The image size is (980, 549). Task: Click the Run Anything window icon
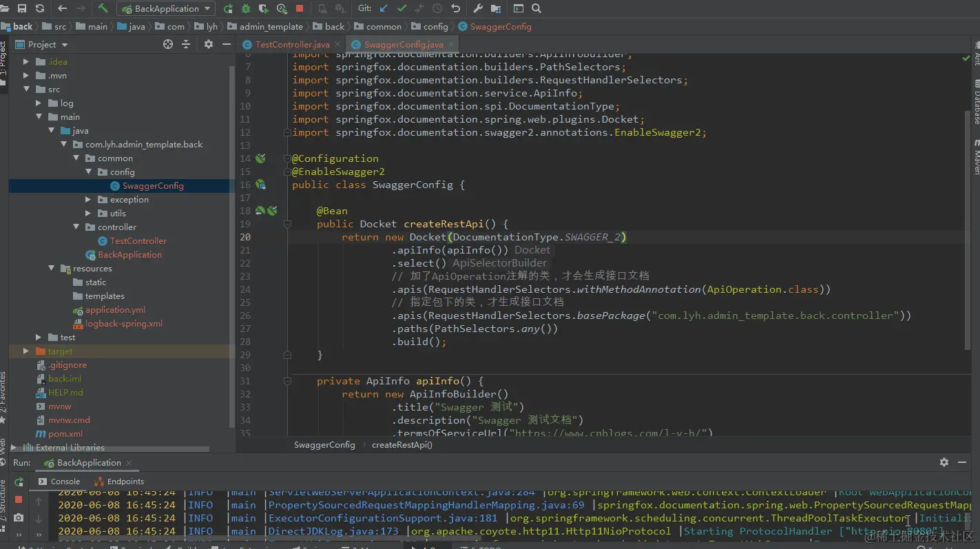point(518,8)
